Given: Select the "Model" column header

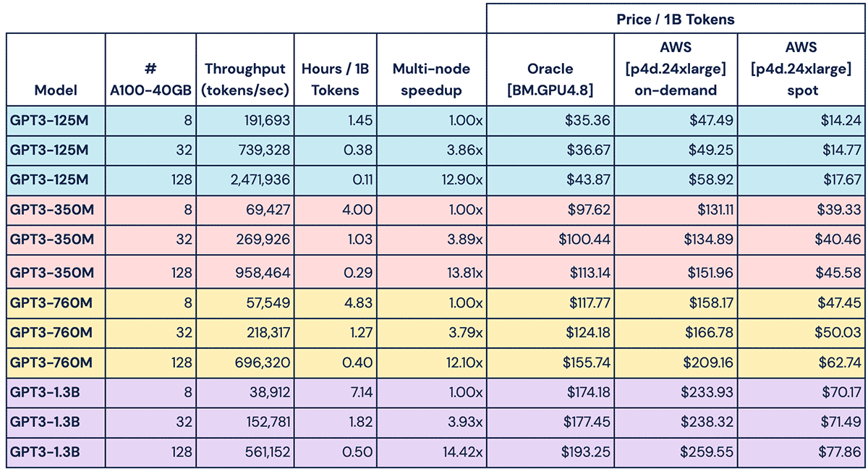Looking at the screenshot, I should [x=56, y=90].
